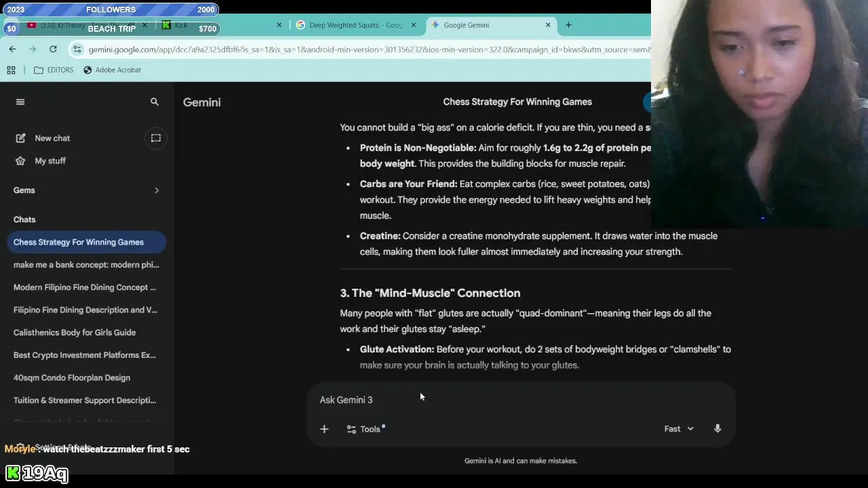Click the browser back arrow
Screen dimensions: 868x488
click(12, 49)
